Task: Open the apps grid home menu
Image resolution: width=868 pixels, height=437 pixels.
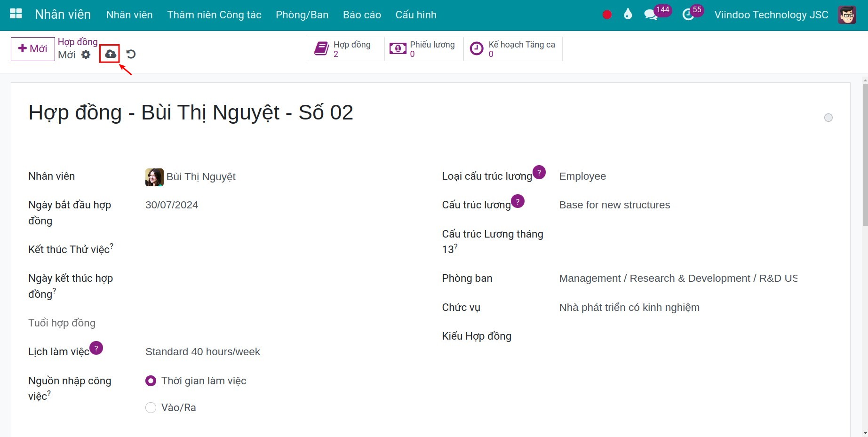Action: [16, 14]
